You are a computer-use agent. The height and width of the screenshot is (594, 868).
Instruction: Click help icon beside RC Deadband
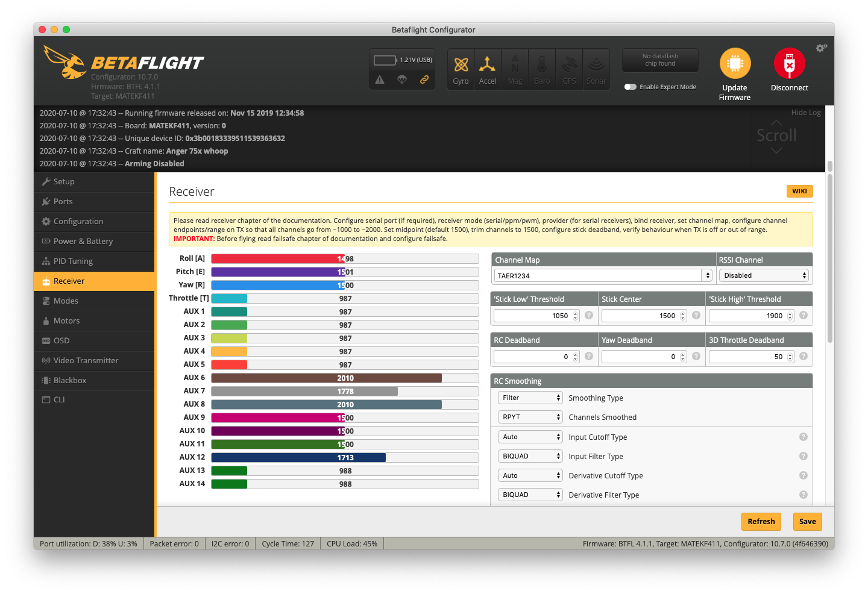[x=589, y=356]
